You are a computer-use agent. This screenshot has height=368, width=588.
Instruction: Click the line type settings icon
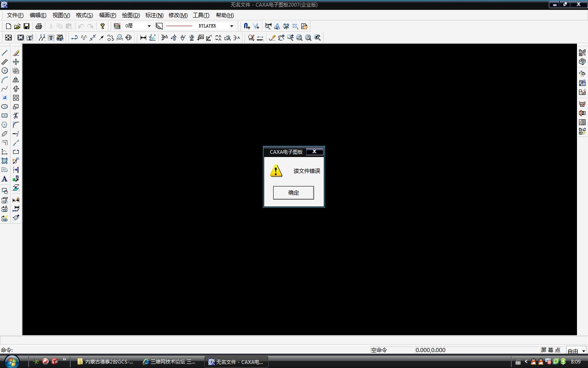pos(159,26)
